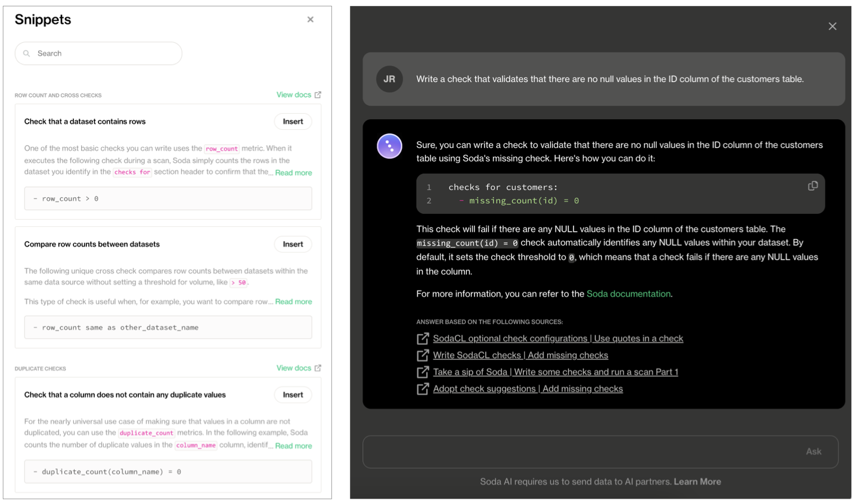
Task: Click external icon beside SodaCL optional check configurations
Action: [x=423, y=339]
